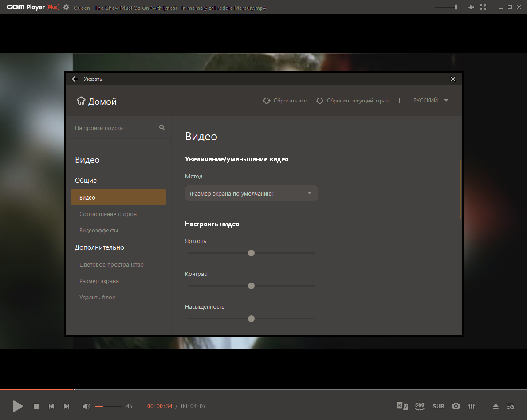Image resolution: width=527 pixels, height=420 pixels.
Task: Take a screenshot with the camera icon
Action: (456, 406)
